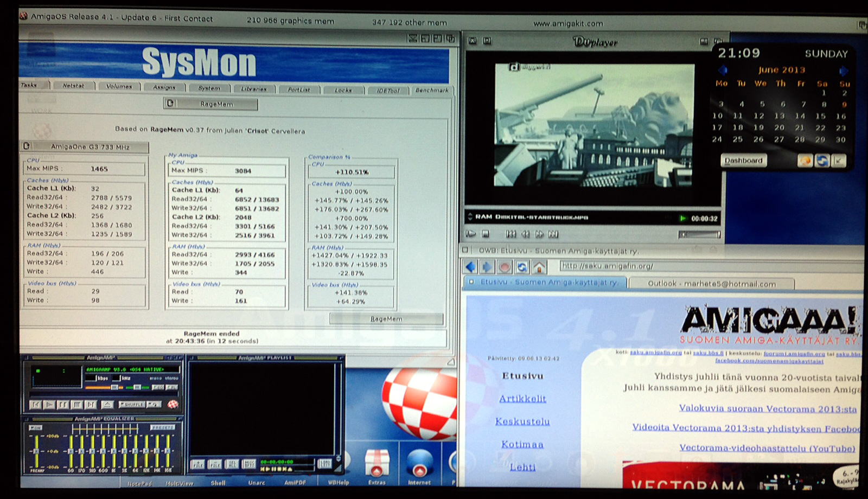Skip to previous track in DvPlayer
868x499 pixels.
click(511, 234)
